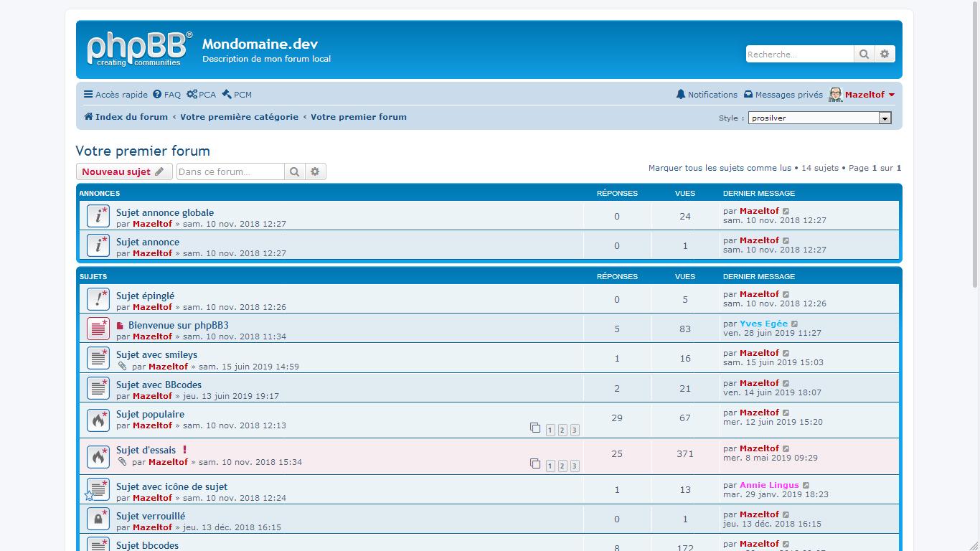Search within this forum magnifier button
980x551 pixels.
coord(294,171)
